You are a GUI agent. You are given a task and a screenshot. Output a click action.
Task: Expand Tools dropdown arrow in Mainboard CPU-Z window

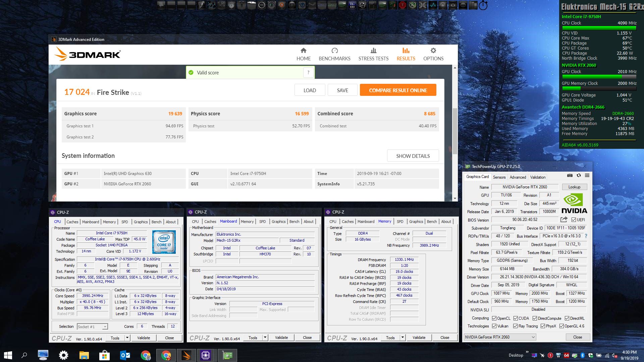[265, 338]
